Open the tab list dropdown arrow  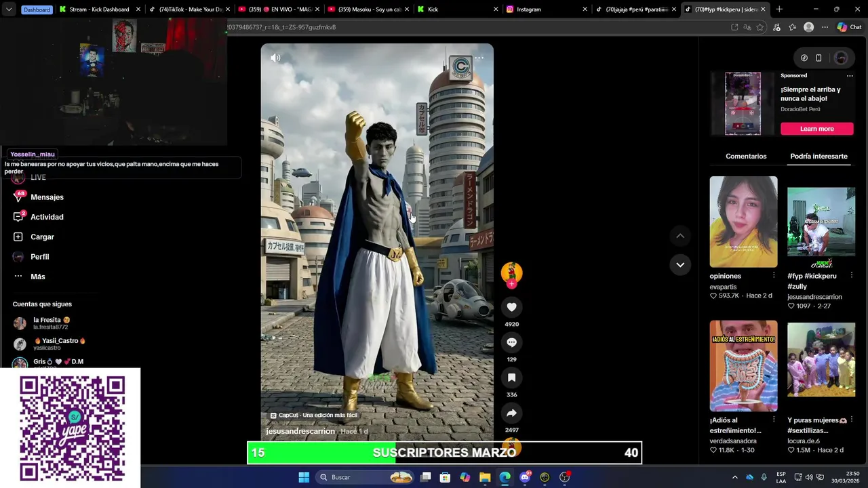8,9
